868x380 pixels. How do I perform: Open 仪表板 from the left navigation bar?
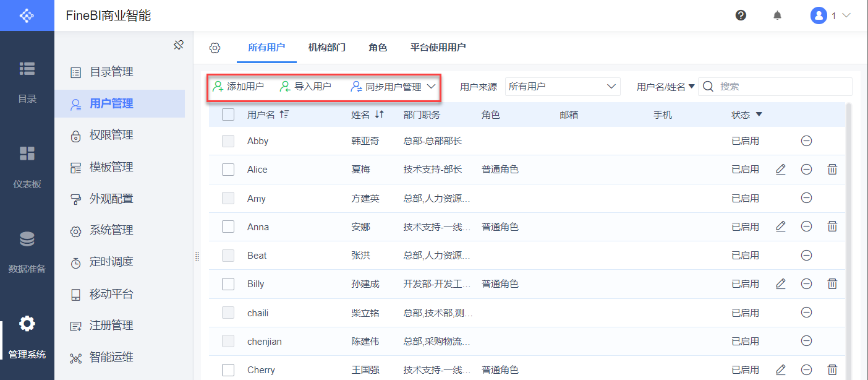point(27,166)
